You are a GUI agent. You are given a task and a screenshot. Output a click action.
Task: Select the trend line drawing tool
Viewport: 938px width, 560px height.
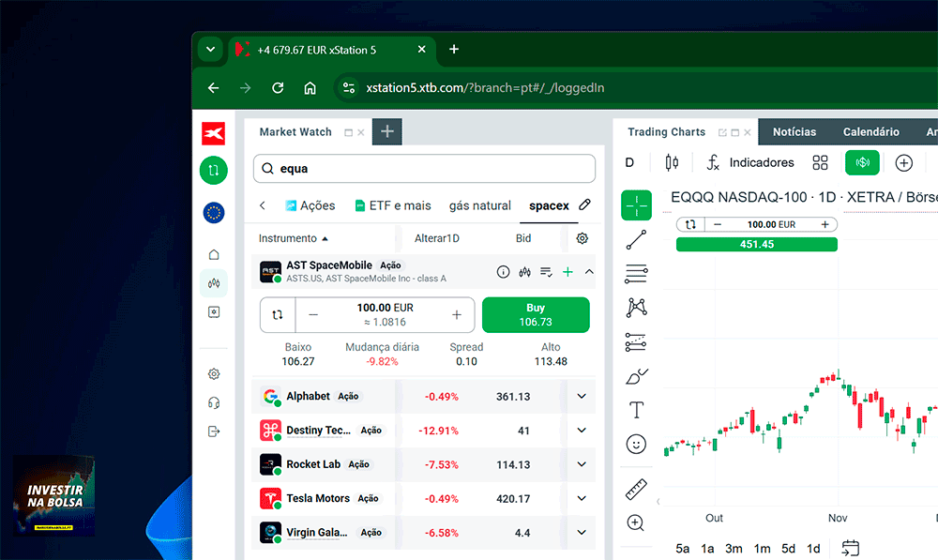(x=636, y=239)
